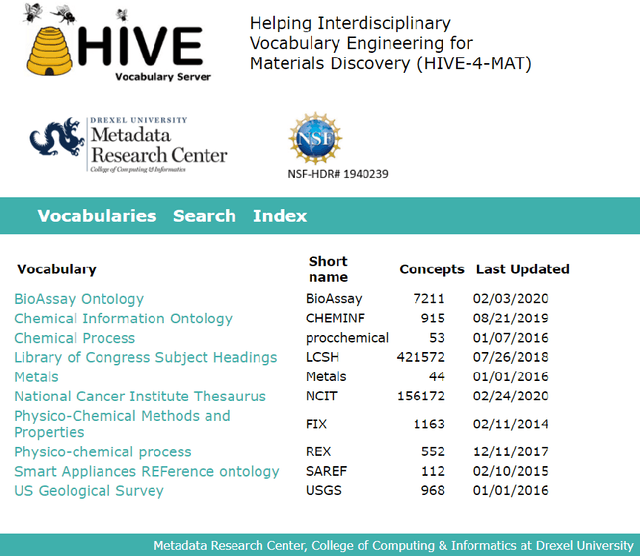Open the BioAssay Ontology vocabulary link
Screen dimensions: 640x556
tap(79, 299)
